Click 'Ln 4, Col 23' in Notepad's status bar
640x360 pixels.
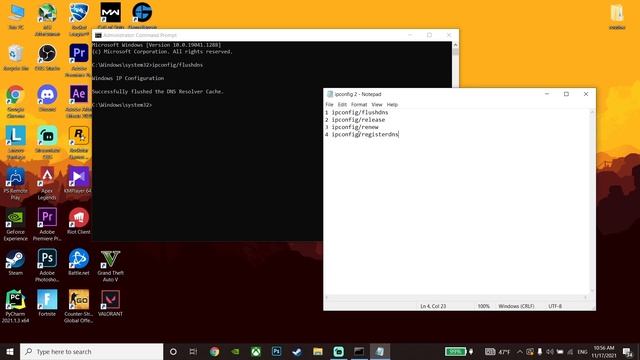click(433, 306)
